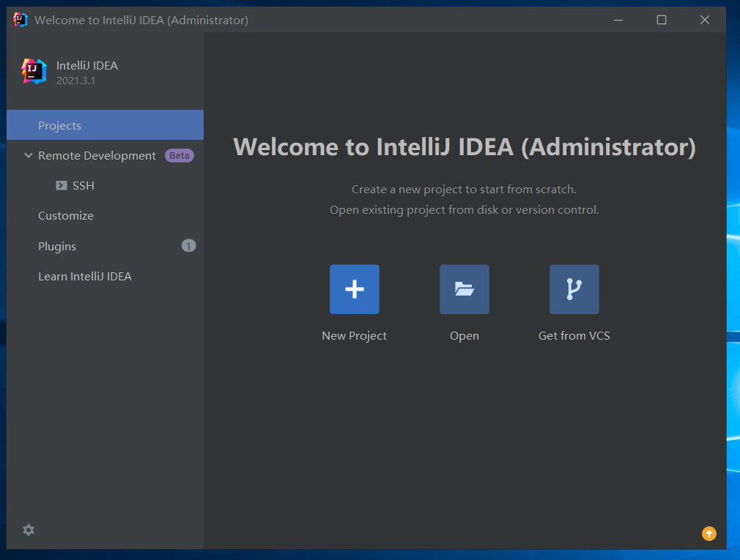Click the IntelliJ IDEA logo in sidebar

point(34,72)
